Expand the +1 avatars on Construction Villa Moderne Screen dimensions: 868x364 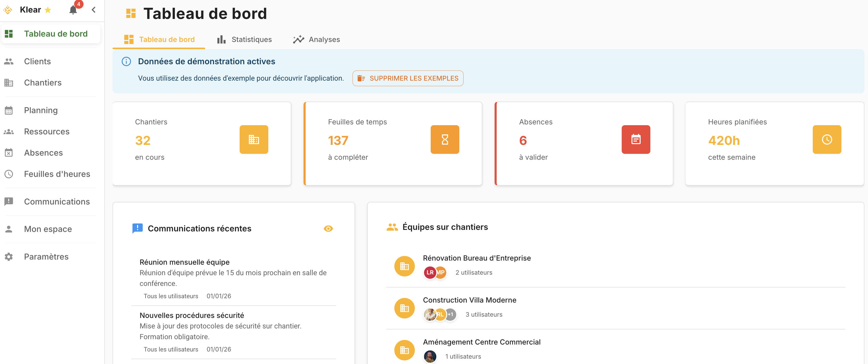(451, 314)
